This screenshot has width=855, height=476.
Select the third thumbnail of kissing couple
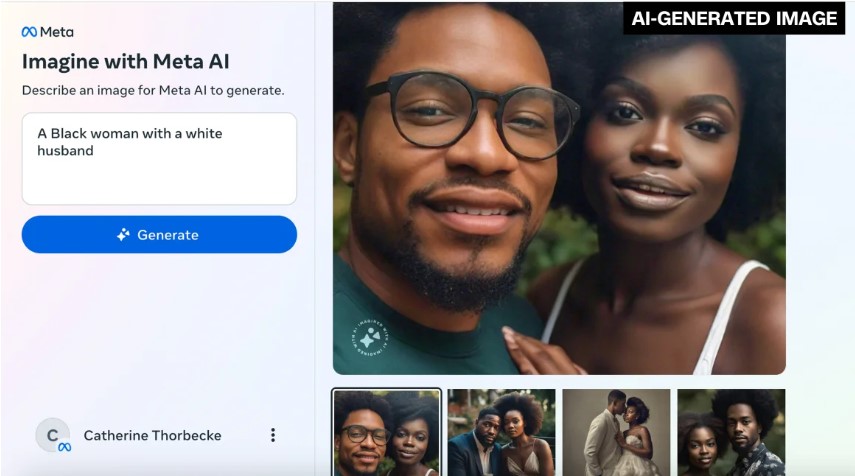click(616, 433)
